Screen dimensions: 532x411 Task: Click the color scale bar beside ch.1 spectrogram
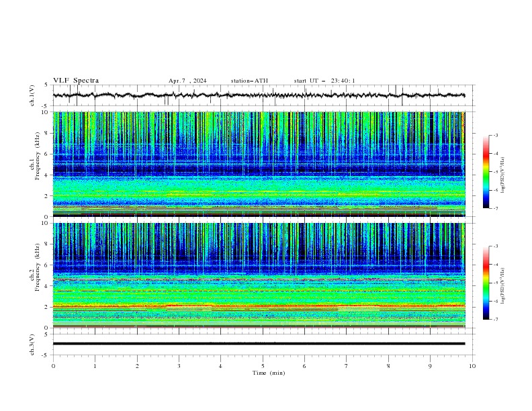486,172
